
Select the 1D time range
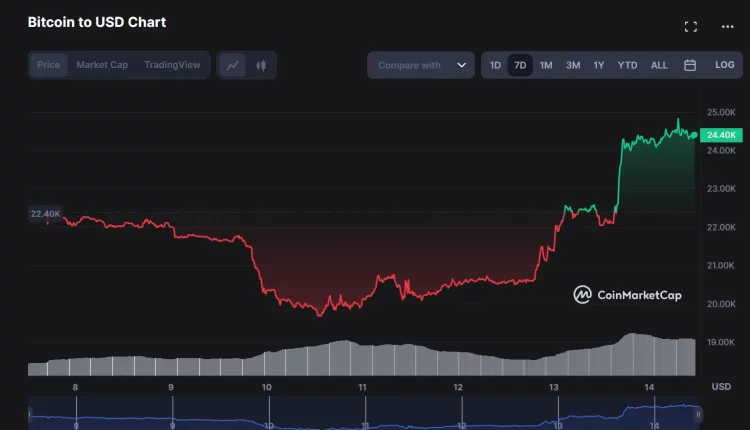(495, 65)
